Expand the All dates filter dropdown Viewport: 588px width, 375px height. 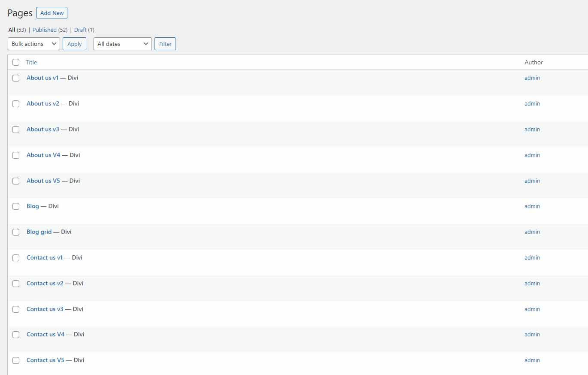tap(122, 44)
